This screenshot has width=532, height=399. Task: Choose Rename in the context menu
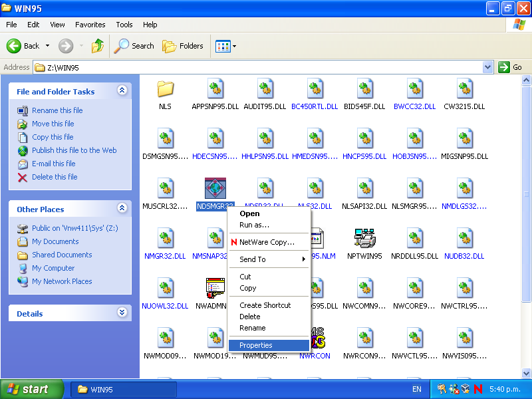[269, 328]
